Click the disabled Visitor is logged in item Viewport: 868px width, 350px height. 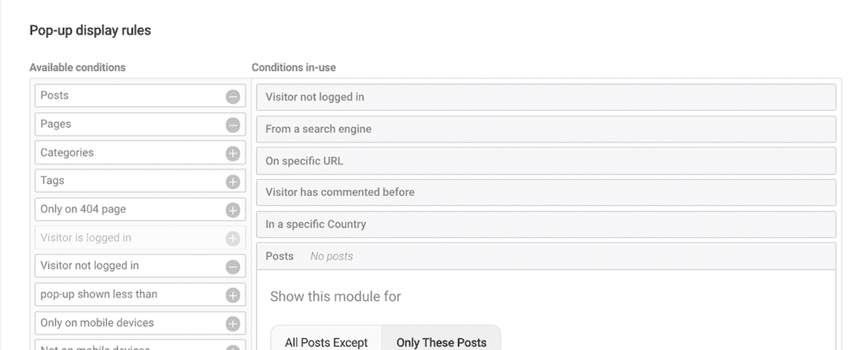click(x=86, y=238)
